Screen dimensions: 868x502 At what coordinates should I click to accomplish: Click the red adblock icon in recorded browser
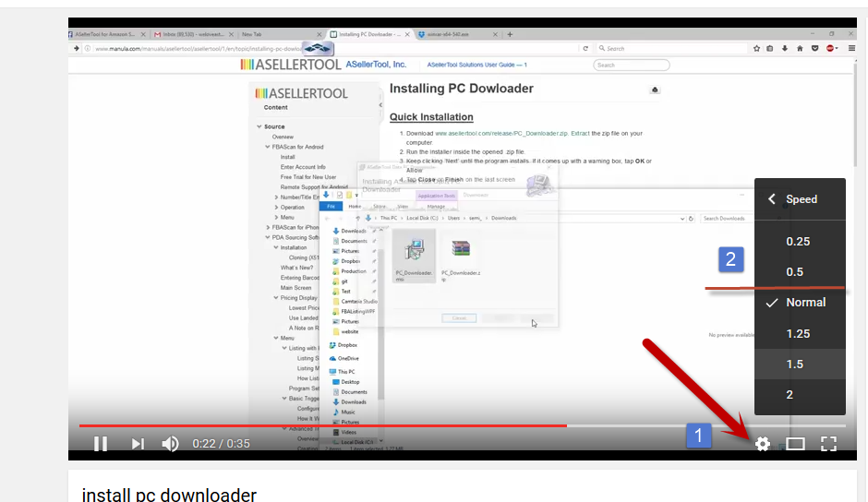[x=830, y=49]
